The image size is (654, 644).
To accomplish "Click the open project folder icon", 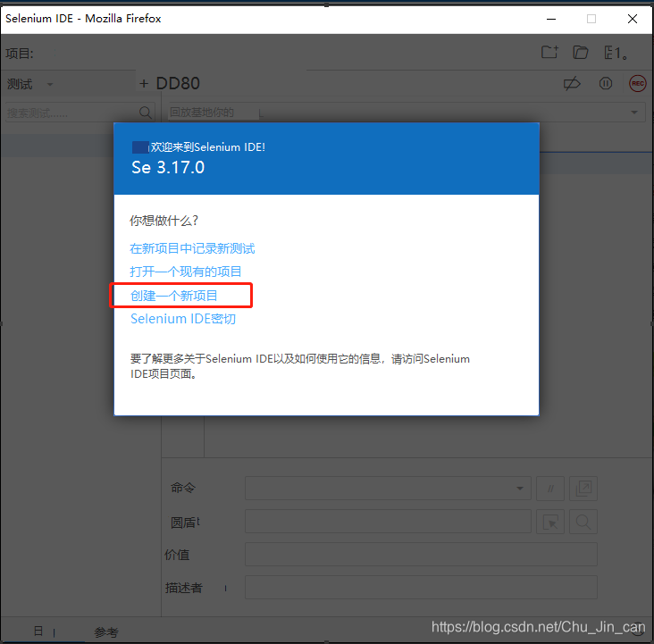I will click(x=580, y=52).
